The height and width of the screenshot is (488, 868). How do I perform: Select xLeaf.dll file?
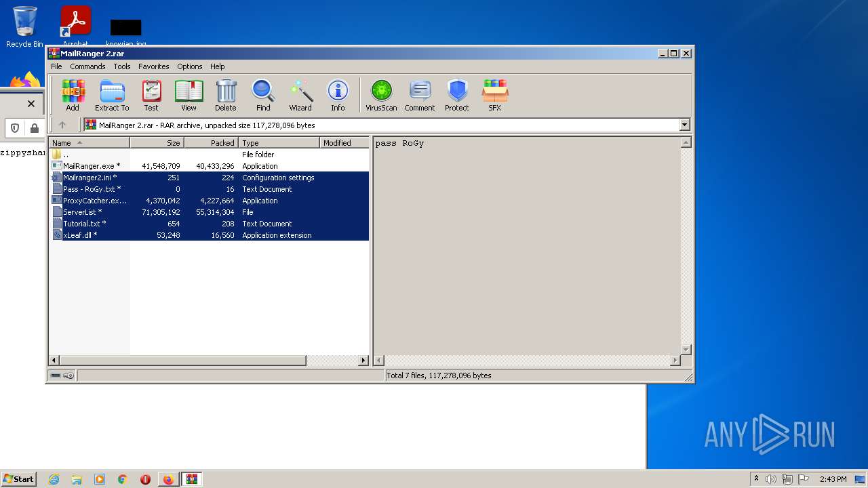(209, 235)
